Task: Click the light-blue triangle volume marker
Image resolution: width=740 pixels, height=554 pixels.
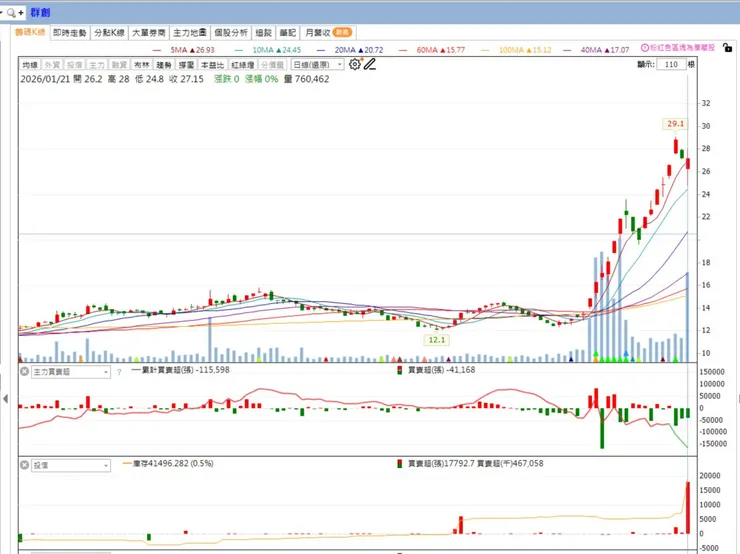Action: point(626,353)
